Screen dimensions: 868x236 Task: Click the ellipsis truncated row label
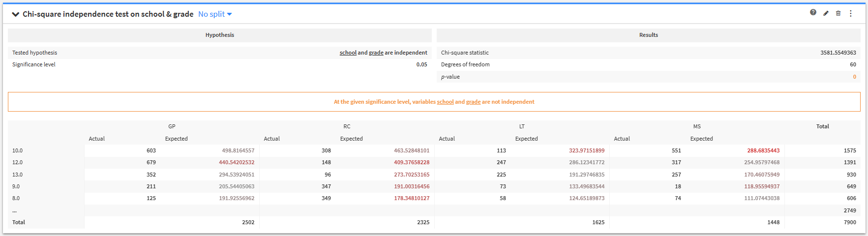pyautogui.click(x=14, y=210)
